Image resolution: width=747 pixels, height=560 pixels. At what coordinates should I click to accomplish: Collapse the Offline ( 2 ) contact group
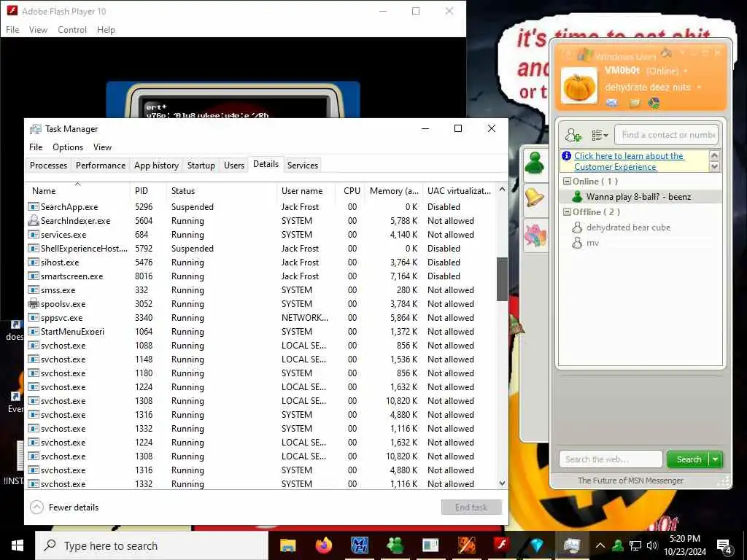[567, 212]
